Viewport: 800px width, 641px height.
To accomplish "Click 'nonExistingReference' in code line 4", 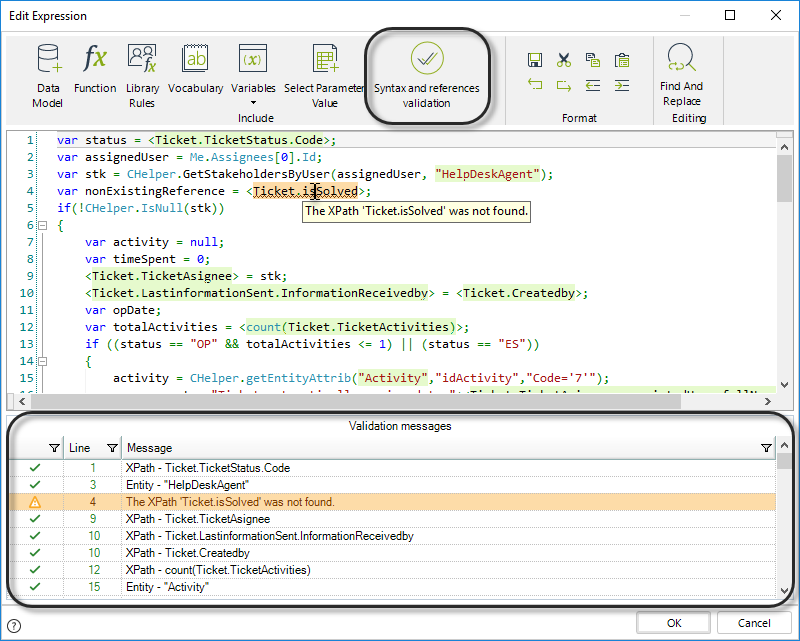I will click(x=155, y=191).
